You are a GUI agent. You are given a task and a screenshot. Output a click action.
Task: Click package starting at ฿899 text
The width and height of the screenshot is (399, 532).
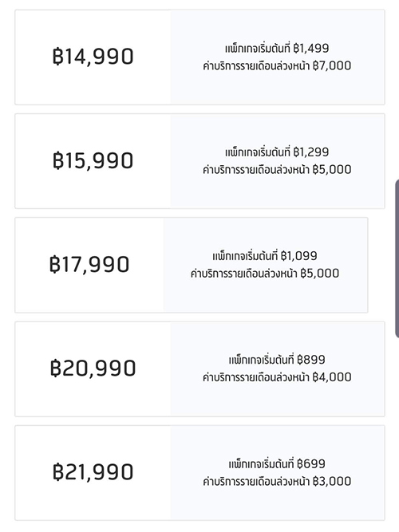point(277,360)
